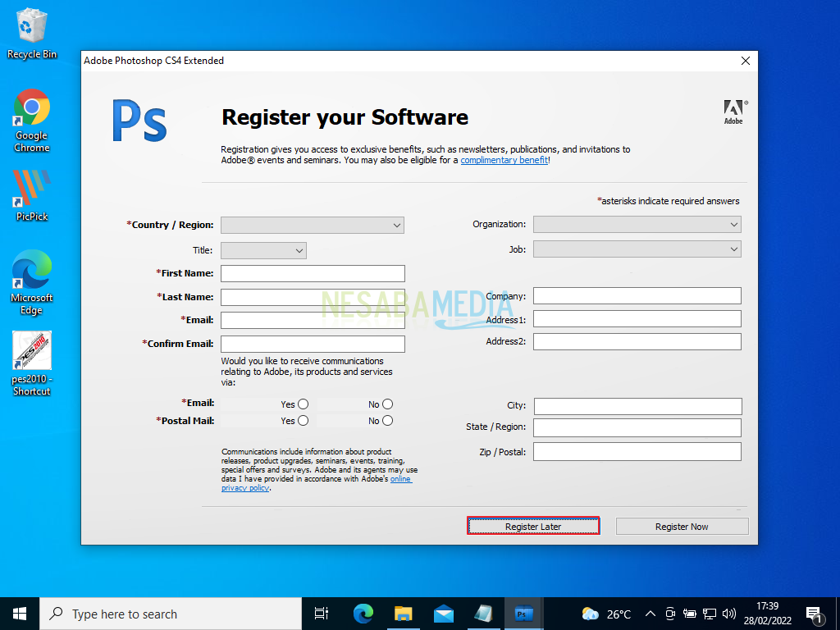The width and height of the screenshot is (840, 630).
Task: Open the Job dropdown list
Action: pos(637,249)
